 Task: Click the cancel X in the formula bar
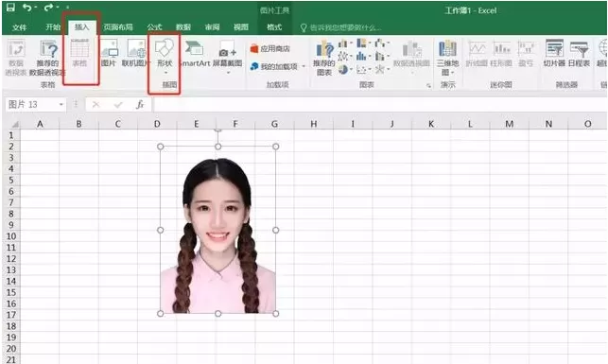coord(96,105)
